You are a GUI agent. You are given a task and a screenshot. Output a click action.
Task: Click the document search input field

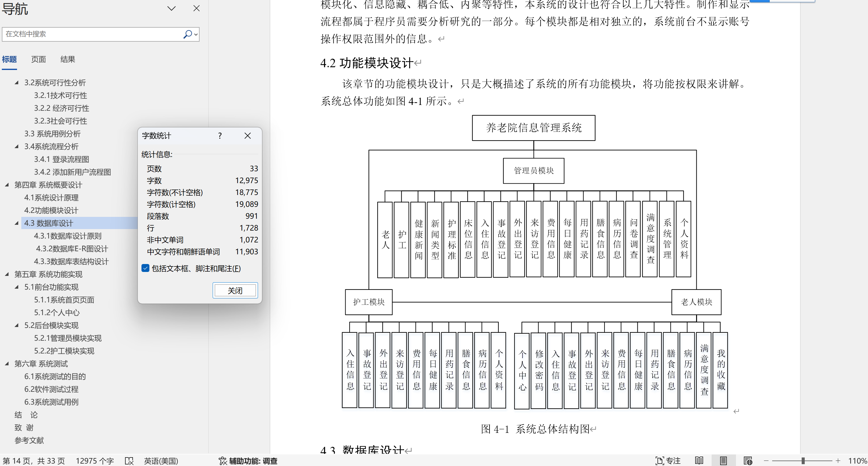coord(91,34)
